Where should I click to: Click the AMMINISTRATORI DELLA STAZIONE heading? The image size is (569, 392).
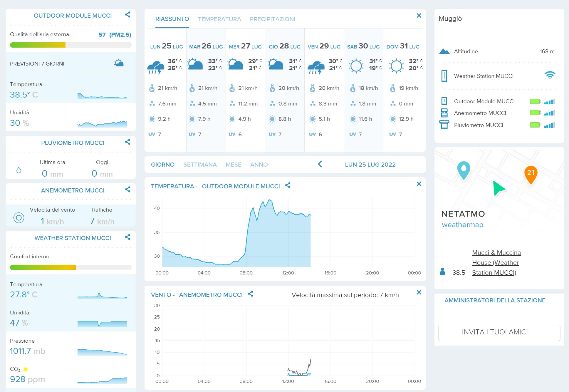pos(495,300)
